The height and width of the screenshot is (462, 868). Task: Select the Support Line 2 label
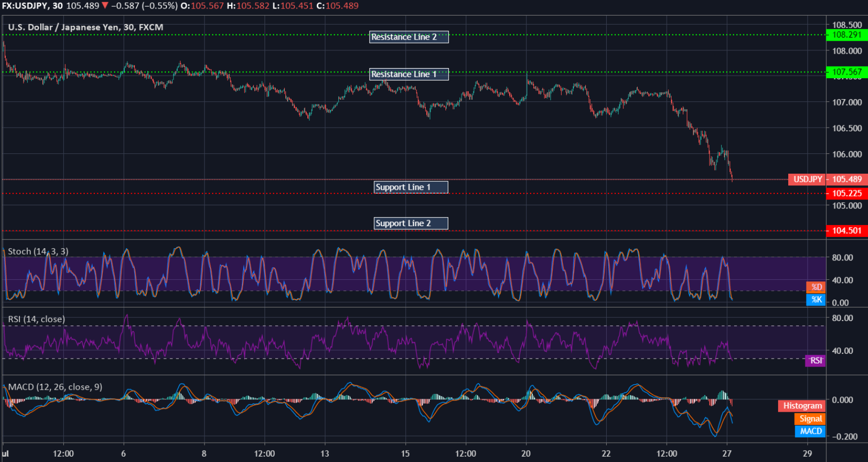411,223
